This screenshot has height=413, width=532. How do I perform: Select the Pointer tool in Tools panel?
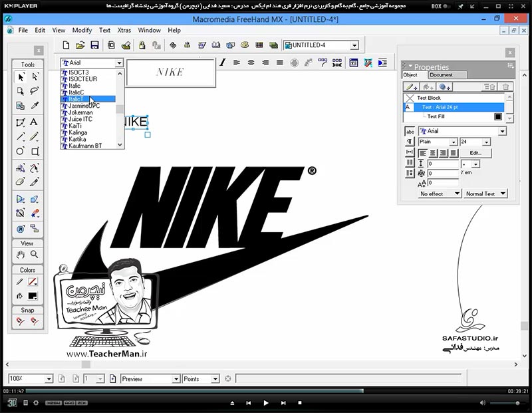pos(21,77)
